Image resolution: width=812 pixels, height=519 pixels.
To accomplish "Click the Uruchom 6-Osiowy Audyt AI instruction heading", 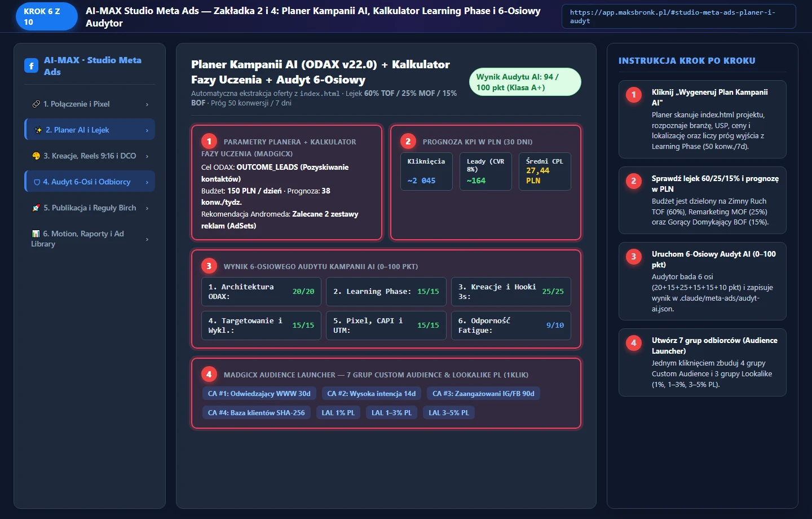I will [714, 259].
